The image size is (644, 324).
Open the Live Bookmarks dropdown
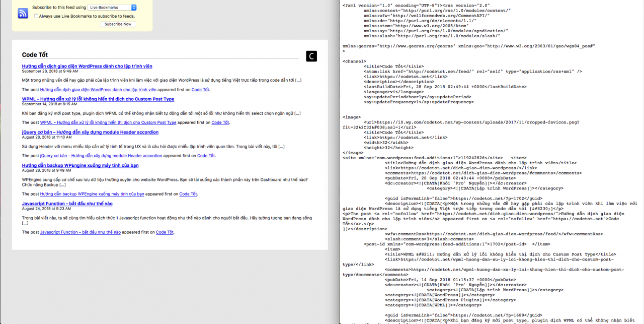coord(112,8)
